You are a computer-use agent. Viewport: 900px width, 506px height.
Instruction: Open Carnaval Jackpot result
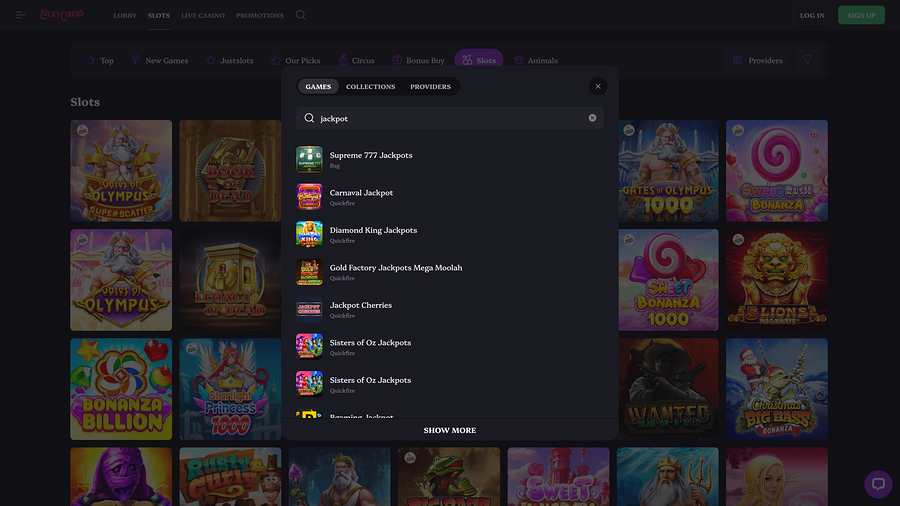(x=449, y=197)
